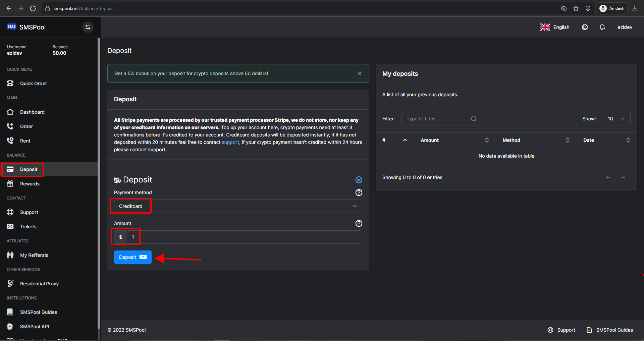Dismiss the 5% crypto bonus banner
The height and width of the screenshot is (341, 644).
(359, 73)
